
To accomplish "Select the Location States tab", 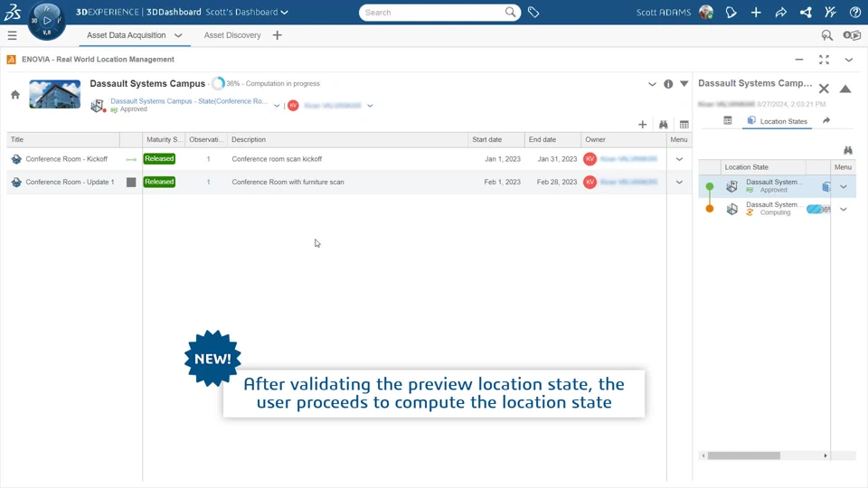I will (777, 121).
